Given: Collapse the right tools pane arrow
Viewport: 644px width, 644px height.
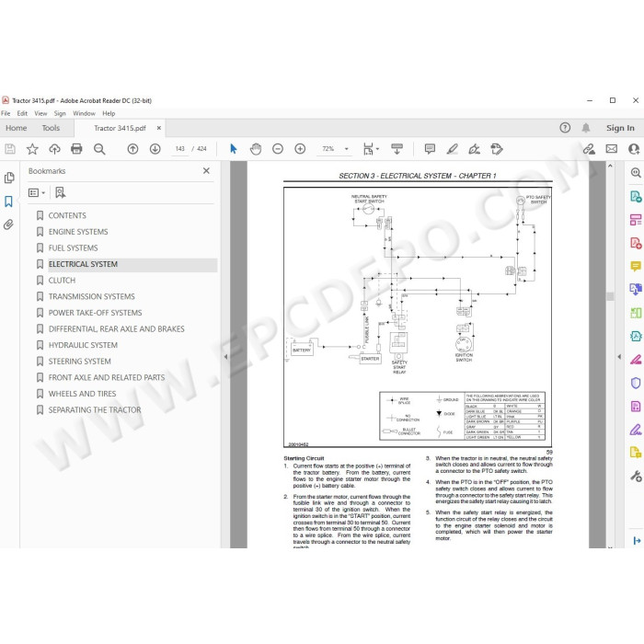Looking at the screenshot, I should point(619,357).
